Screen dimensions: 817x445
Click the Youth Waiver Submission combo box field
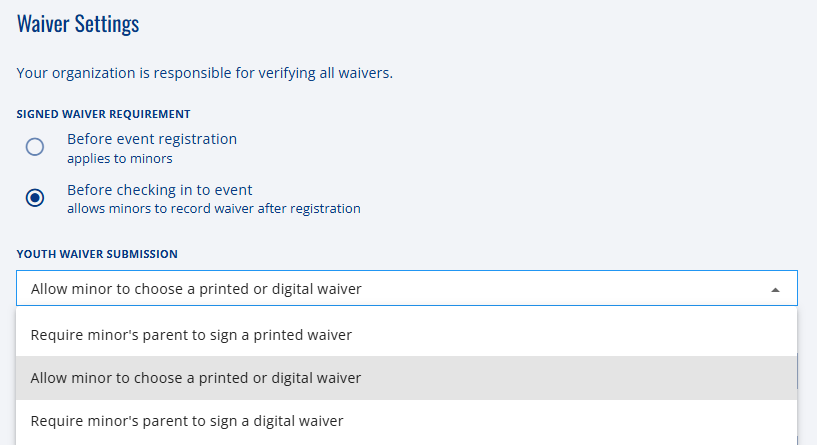(407, 288)
